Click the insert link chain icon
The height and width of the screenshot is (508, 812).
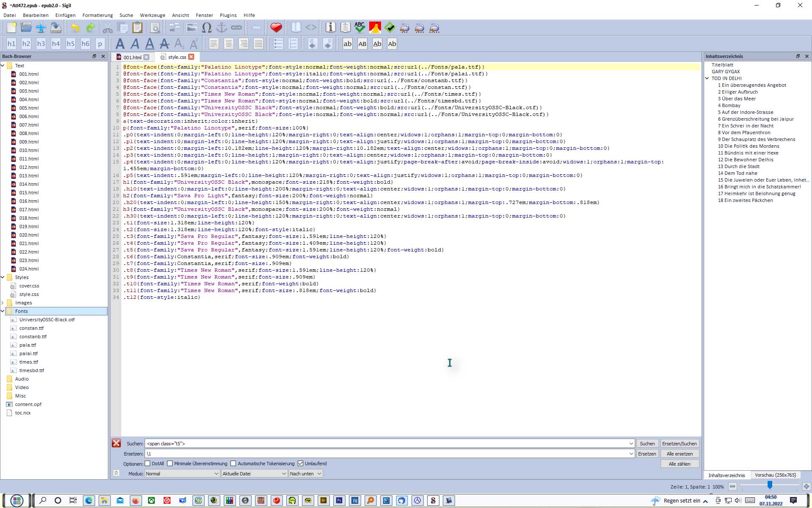(x=236, y=28)
